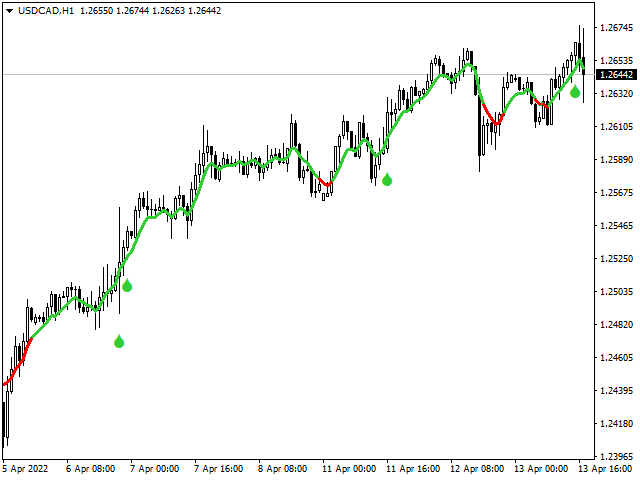This screenshot has width=640, height=480.
Task: Click the time axis label 11 Apr 00:00
Action: 349,469
